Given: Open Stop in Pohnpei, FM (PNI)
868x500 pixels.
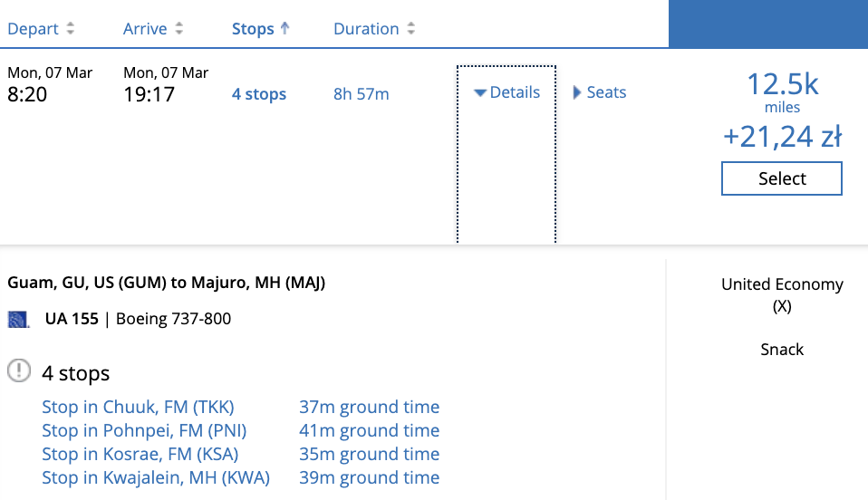Looking at the screenshot, I should tap(144, 431).
